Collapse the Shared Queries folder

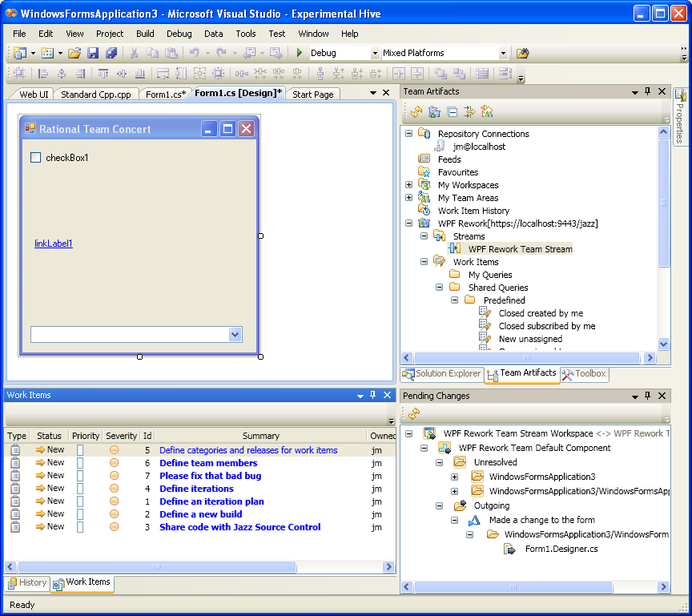point(439,288)
